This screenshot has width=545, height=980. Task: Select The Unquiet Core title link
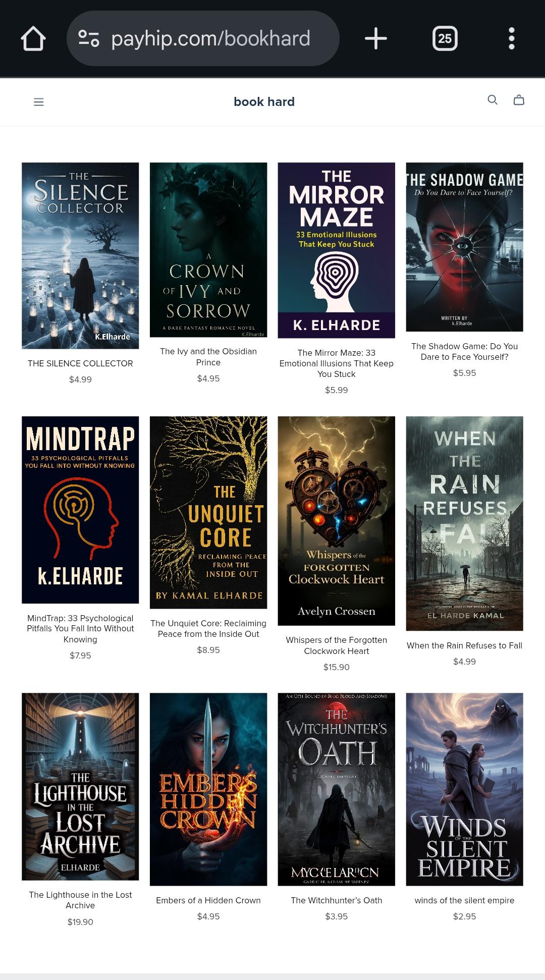208,629
